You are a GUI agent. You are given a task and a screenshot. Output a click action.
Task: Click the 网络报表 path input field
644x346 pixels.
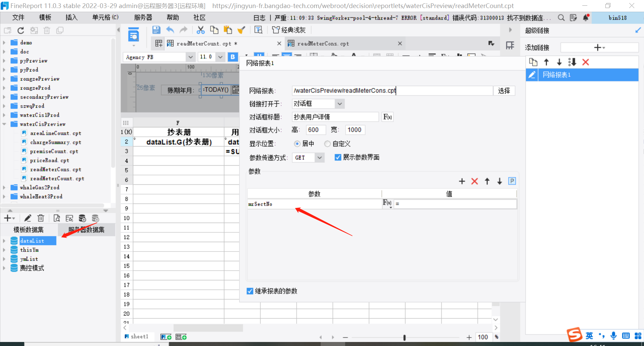392,91
